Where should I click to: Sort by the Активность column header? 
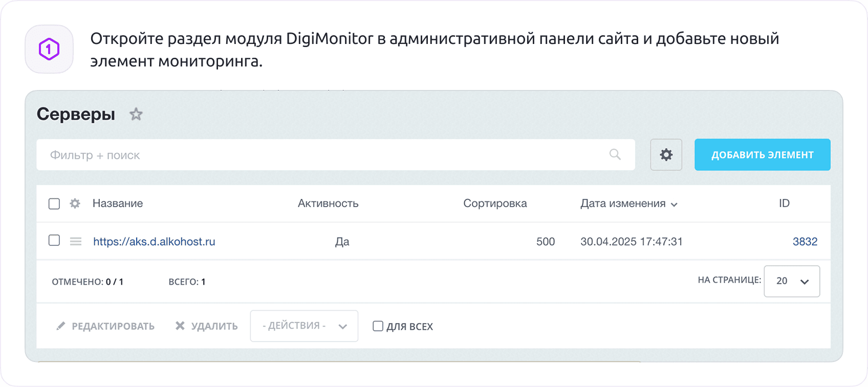(328, 203)
